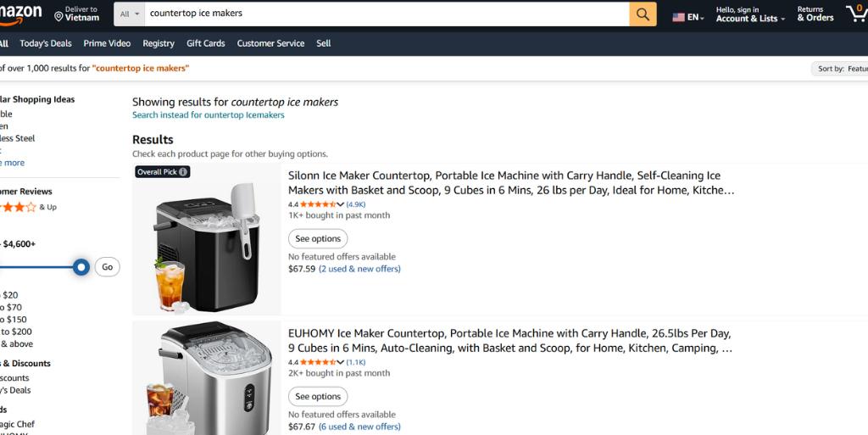Image resolution: width=868 pixels, height=435 pixels.
Task: Expand the Sort by Featured dropdown
Action: pyautogui.click(x=842, y=69)
